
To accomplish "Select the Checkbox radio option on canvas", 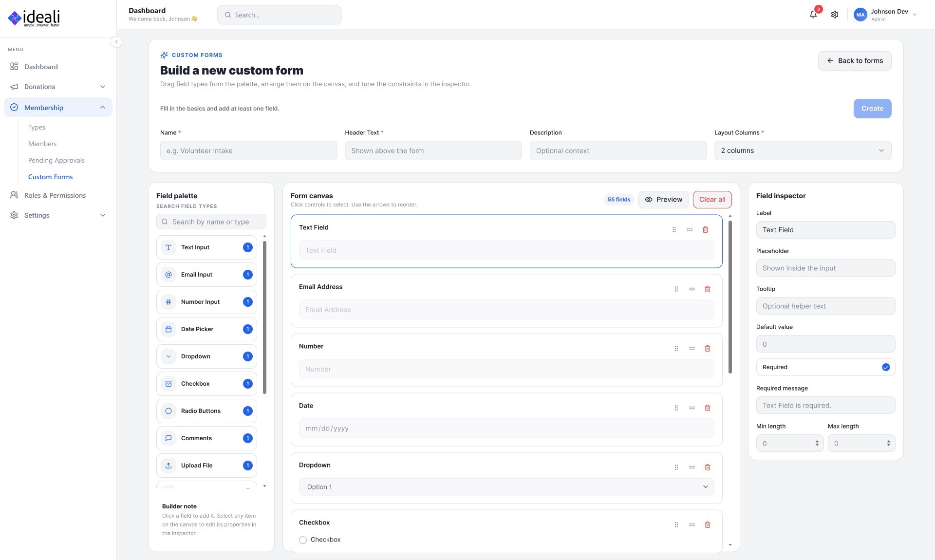I will click(303, 540).
